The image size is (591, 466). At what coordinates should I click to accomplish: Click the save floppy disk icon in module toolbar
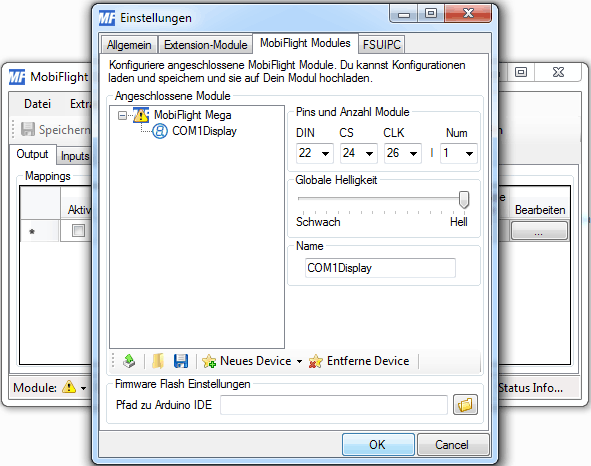click(181, 361)
